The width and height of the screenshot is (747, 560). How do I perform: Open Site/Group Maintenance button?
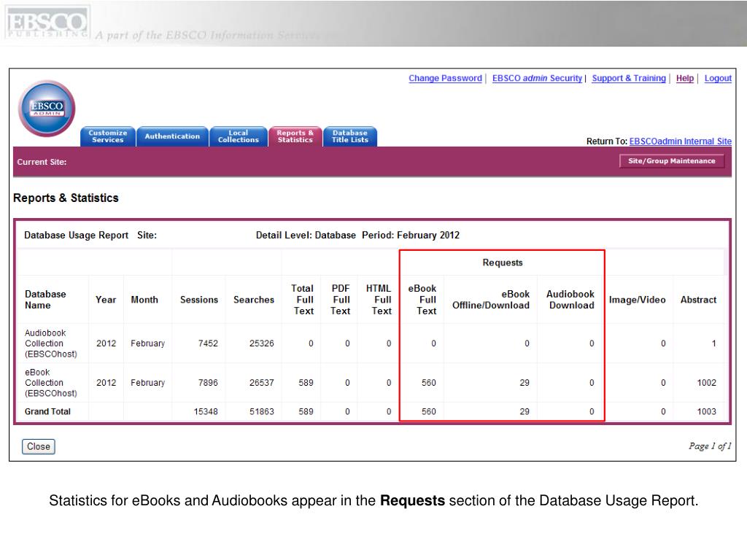(672, 161)
